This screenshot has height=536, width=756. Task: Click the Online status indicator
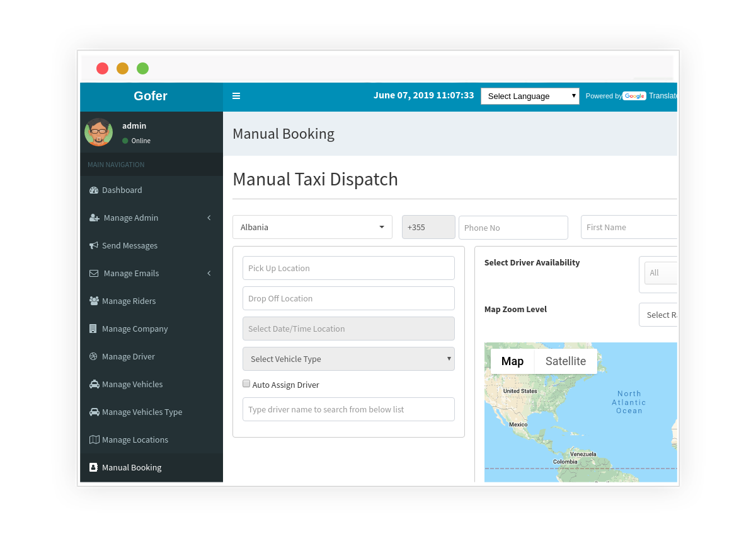136,141
